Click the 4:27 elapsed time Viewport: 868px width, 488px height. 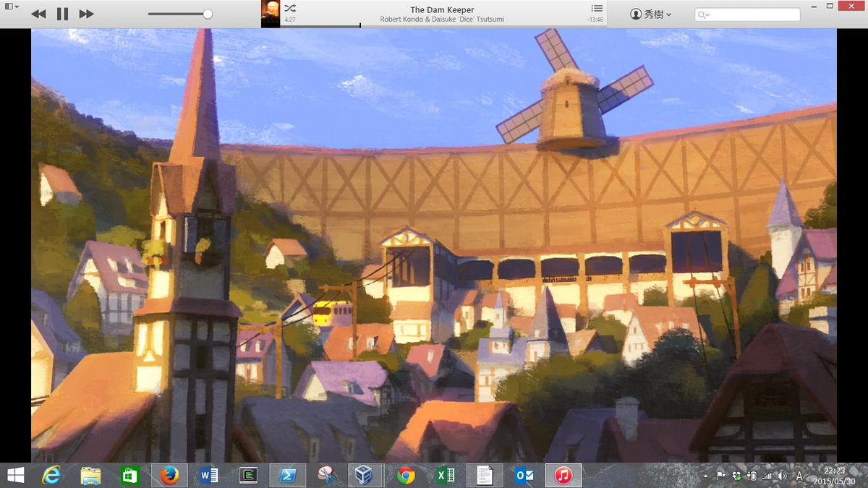pos(289,20)
